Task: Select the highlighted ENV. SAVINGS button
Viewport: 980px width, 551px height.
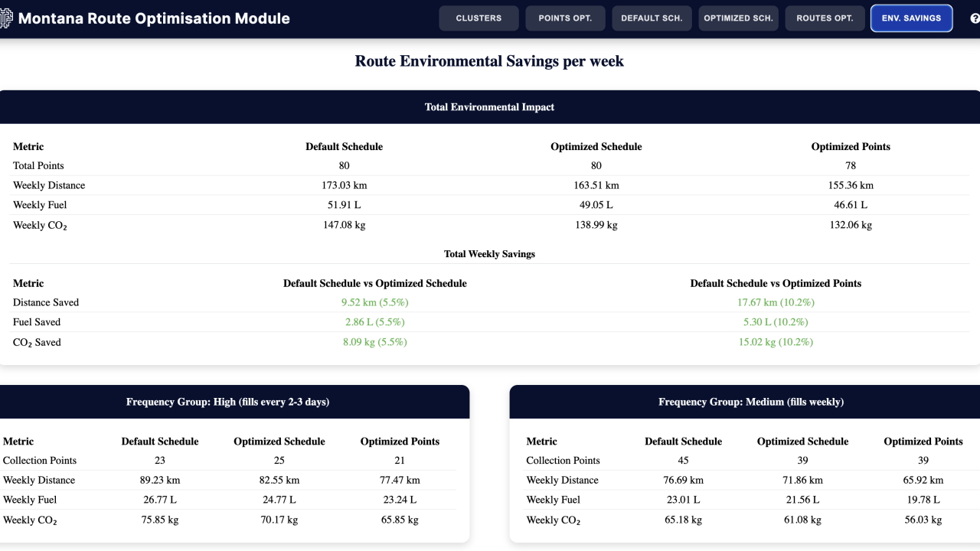Action: point(911,18)
